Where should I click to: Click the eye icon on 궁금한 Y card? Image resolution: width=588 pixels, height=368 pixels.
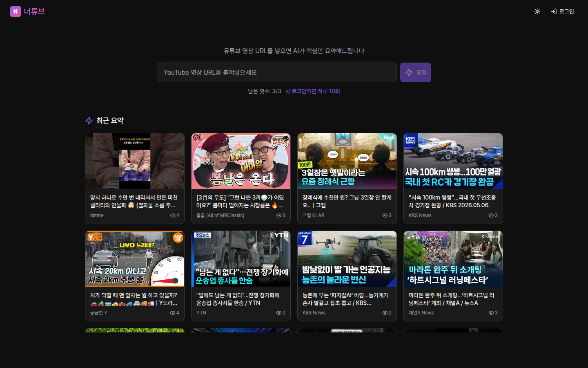click(x=173, y=313)
